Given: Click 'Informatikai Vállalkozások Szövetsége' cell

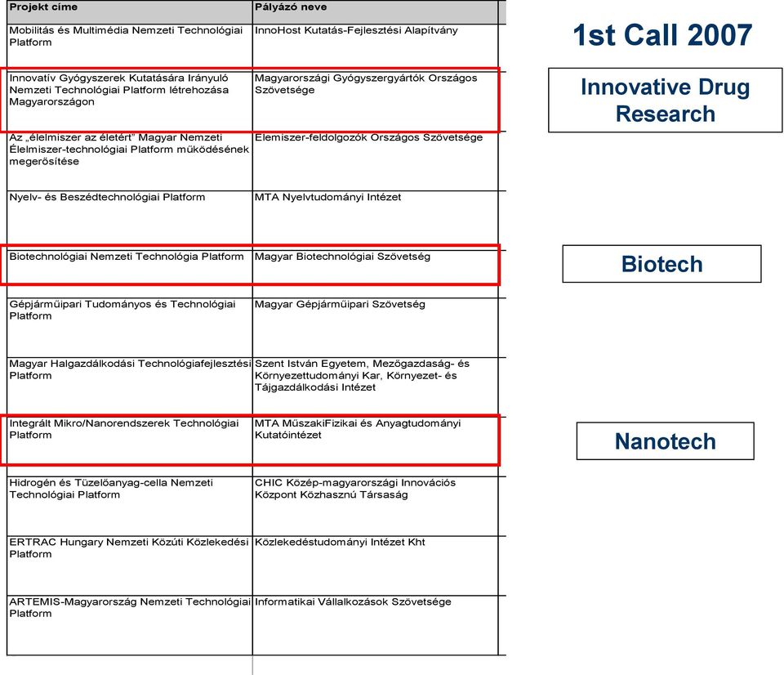Looking at the screenshot, I should [376, 625].
